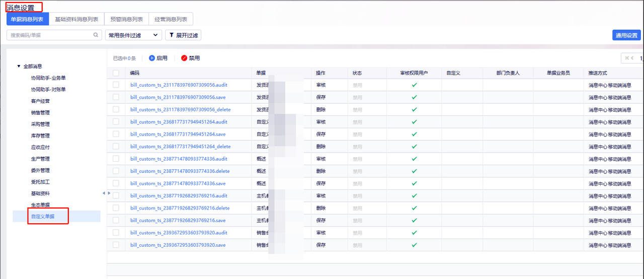Select 采购管理 tree item
Screen dimensions: 644x279
coord(40,124)
